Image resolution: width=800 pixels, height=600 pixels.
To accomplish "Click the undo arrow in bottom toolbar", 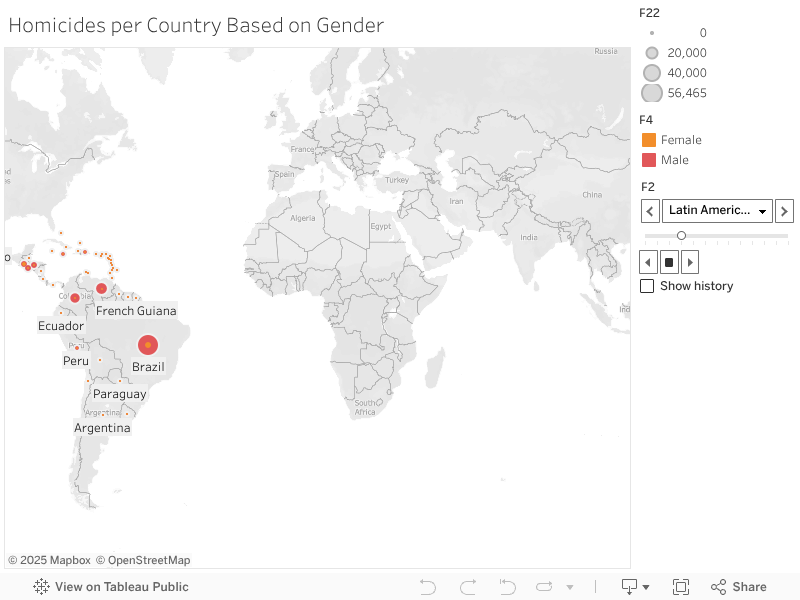I will pos(428,587).
